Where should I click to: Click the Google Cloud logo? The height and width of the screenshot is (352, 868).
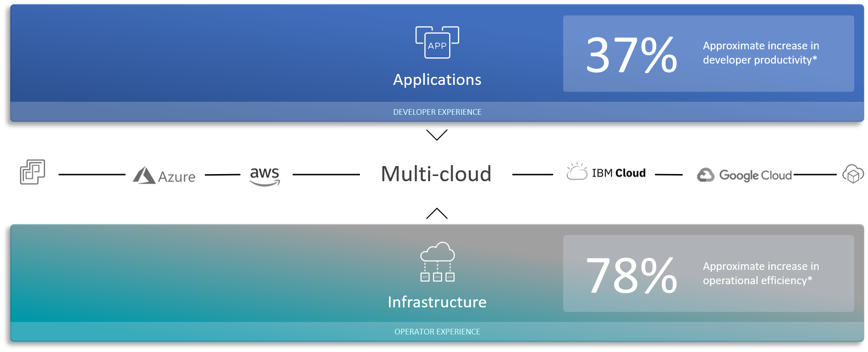coord(744,175)
